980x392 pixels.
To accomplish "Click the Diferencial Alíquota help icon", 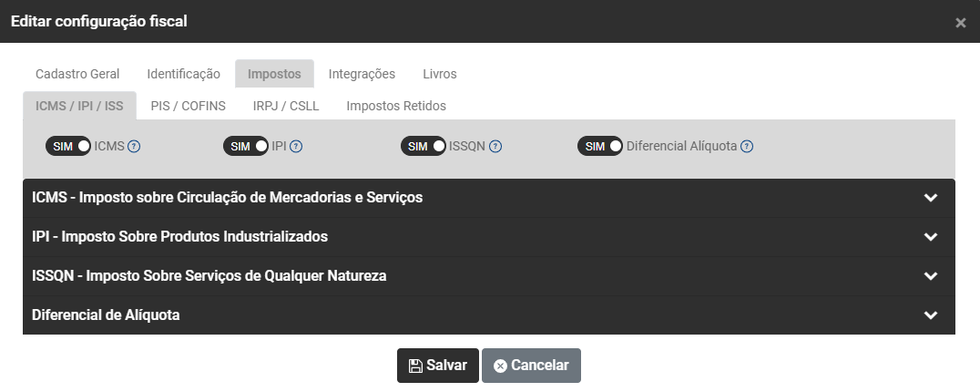I will pyautogui.click(x=747, y=146).
